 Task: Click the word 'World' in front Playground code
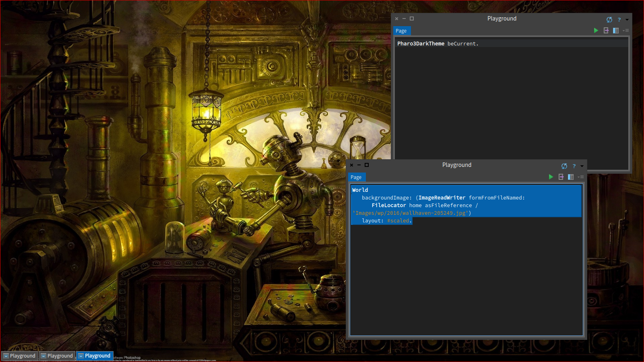click(360, 190)
